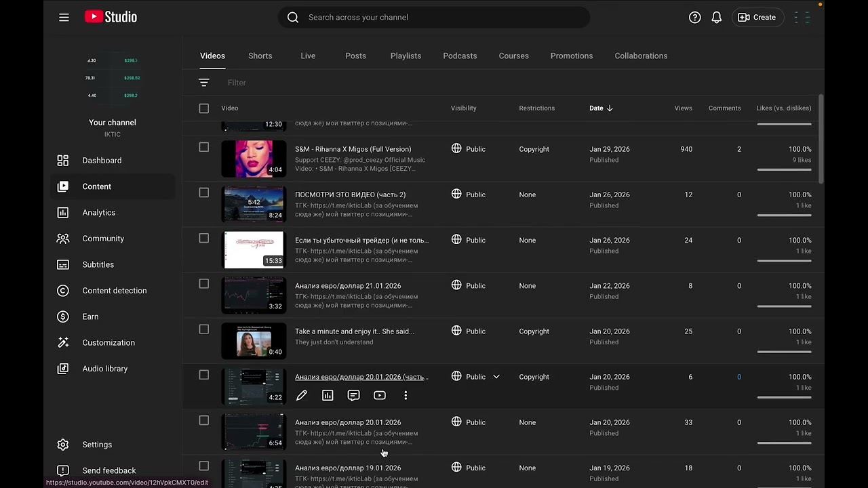Open Subtitles in the sidebar
Viewport: 868px width, 488px height.
(x=112, y=264)
